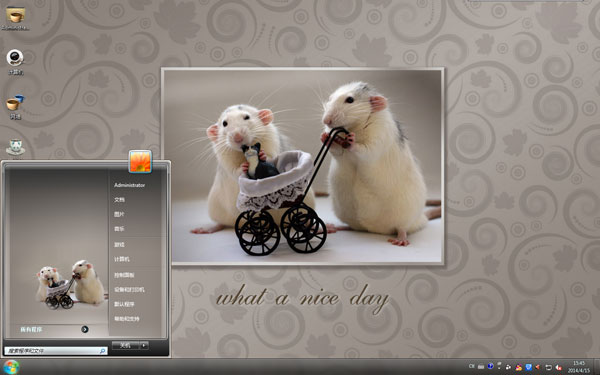The height and width of the screenshot is (375, 600).
Task: Click the CH language indicator in taskbar
Action: (x=471, y=366)
